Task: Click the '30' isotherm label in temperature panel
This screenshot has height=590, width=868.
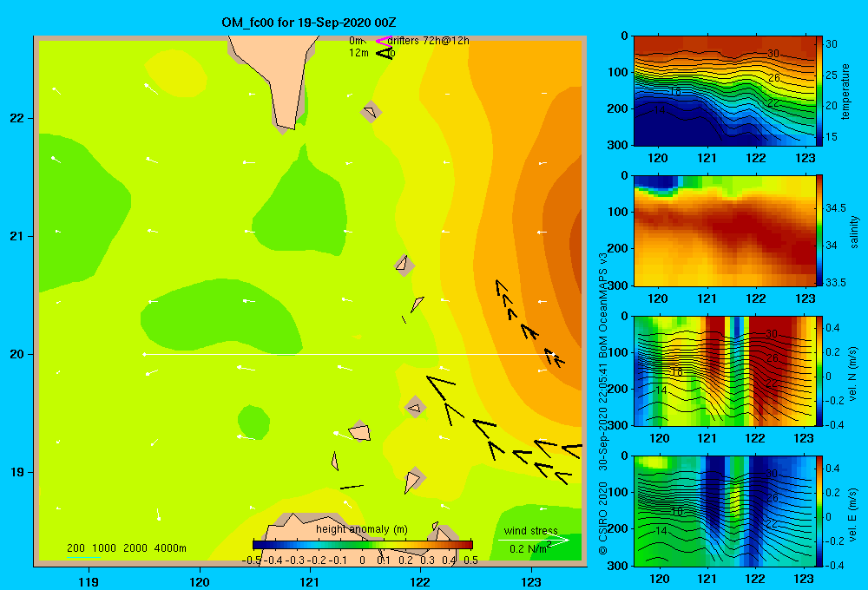Action: coord(773,54)
